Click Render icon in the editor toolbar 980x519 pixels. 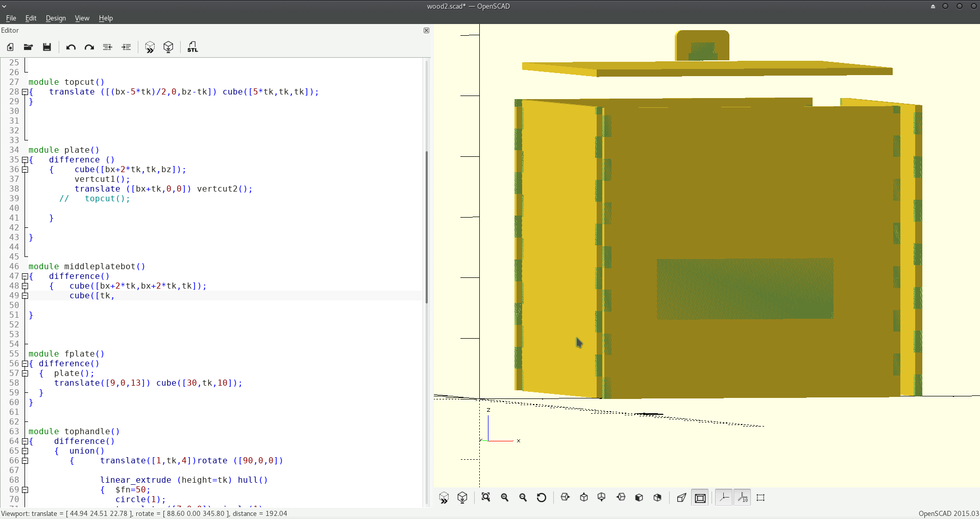click(168, 47)
